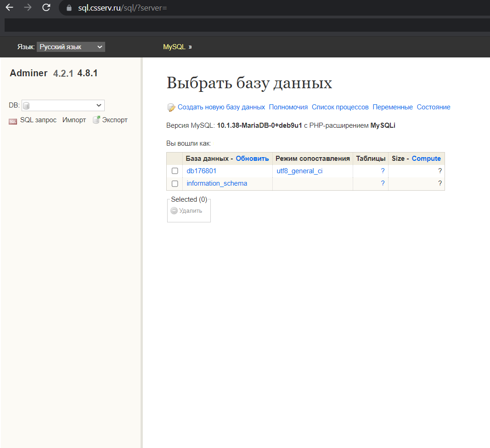Screen dimensions: 490x448
Task: Click the padlock site info icon
Action: 69,8
